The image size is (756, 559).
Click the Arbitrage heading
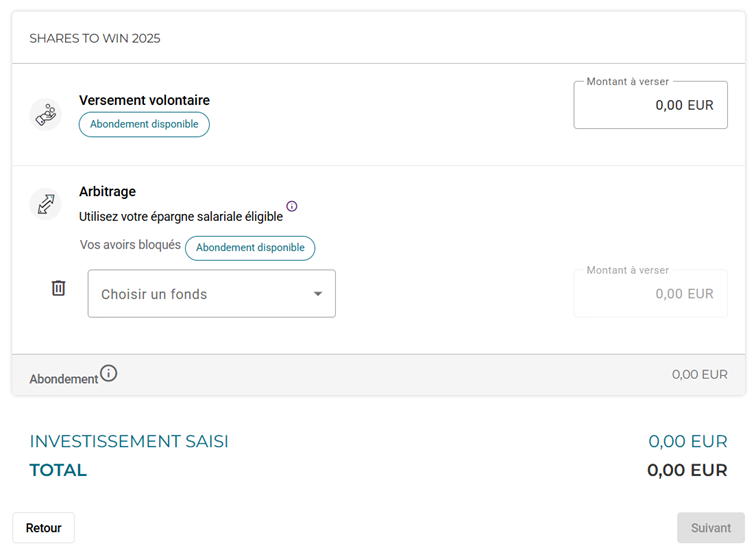(x=108, y=191)
